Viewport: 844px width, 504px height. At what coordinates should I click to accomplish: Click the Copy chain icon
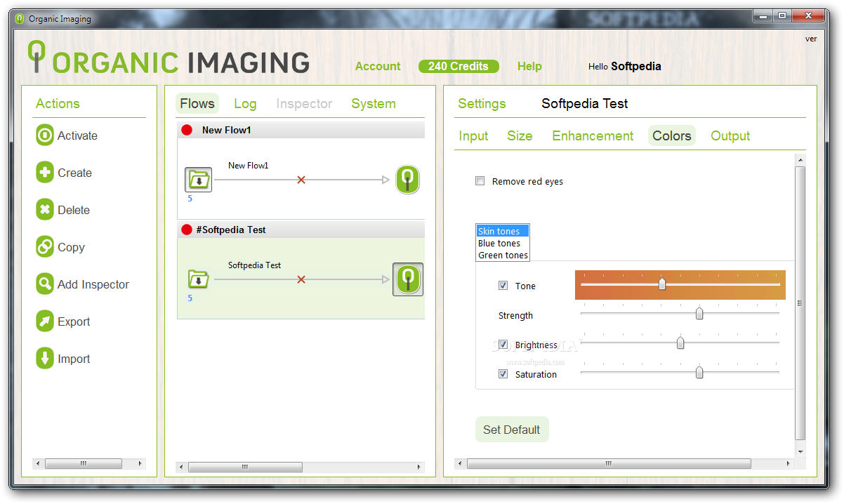[45, 247]
